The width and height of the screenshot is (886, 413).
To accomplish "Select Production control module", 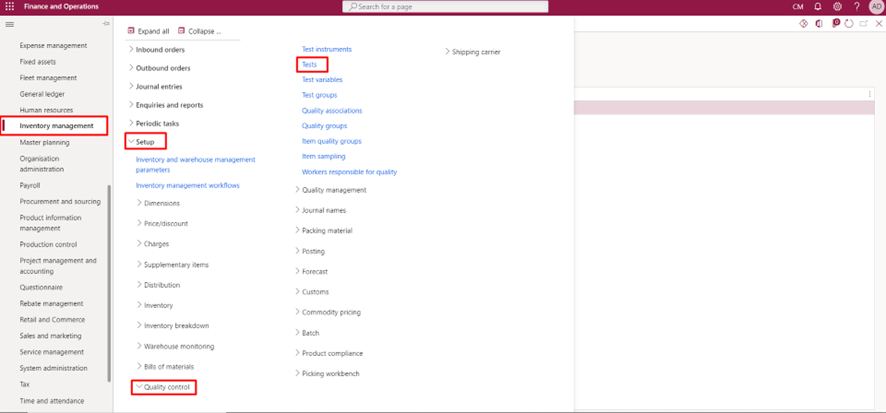I will 49,245.
